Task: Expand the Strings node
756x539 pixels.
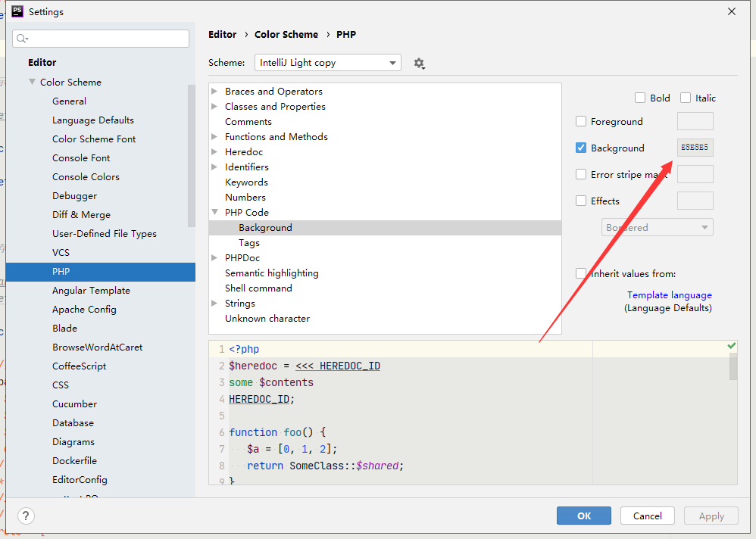Action: pos(214,304)
